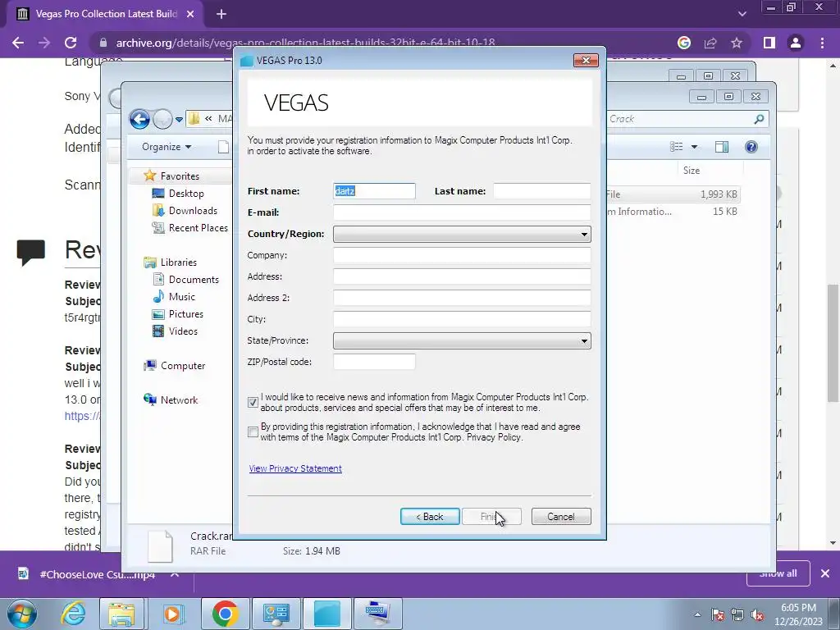Click the first Address input field
840x630 pixels.
pyautogui.click(x=462, y=276)
